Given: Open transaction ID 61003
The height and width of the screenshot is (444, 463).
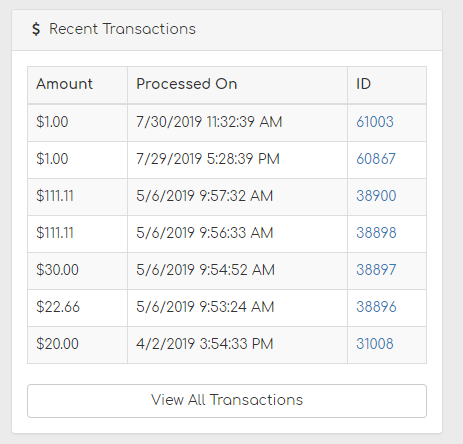Looking at the screenshot, I should [x=375, y=122].
